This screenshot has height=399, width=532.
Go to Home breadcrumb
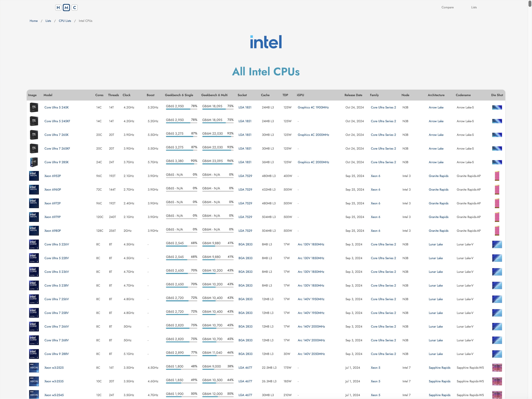[34, 21]
